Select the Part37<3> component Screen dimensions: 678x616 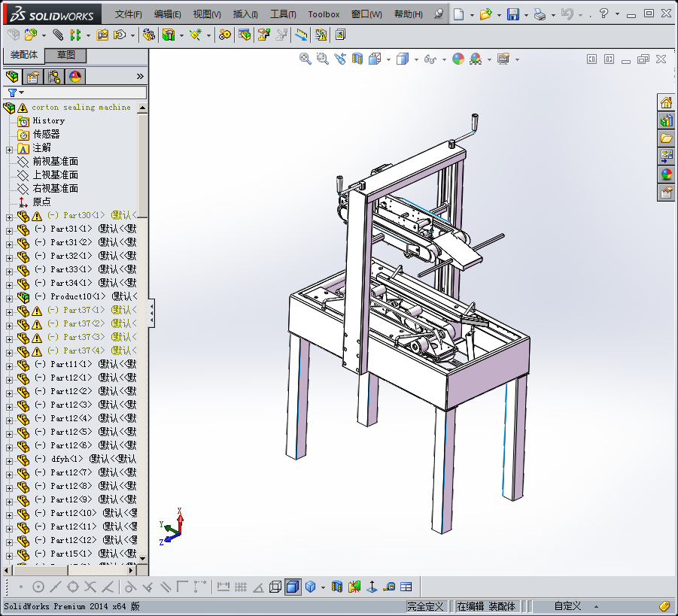click(x=84, y=337)
